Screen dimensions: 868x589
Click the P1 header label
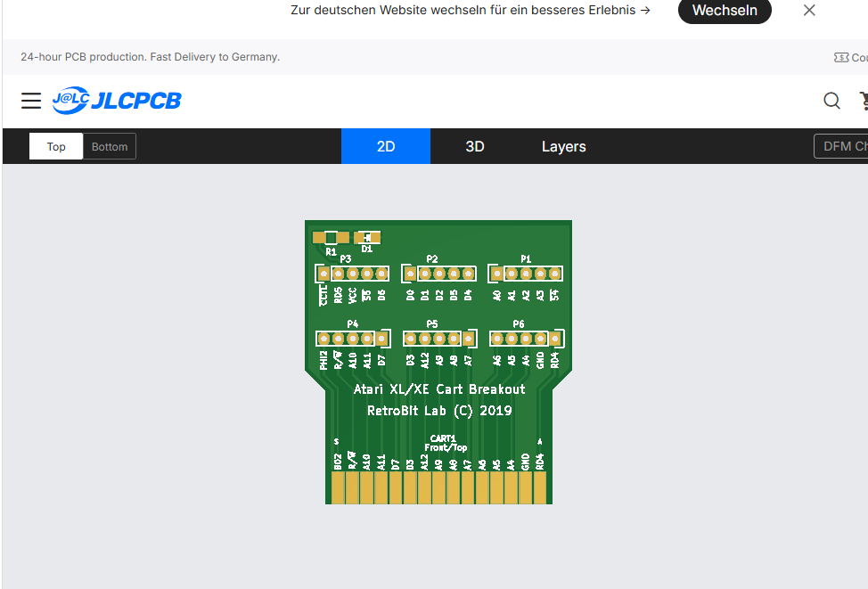(526, 259)
